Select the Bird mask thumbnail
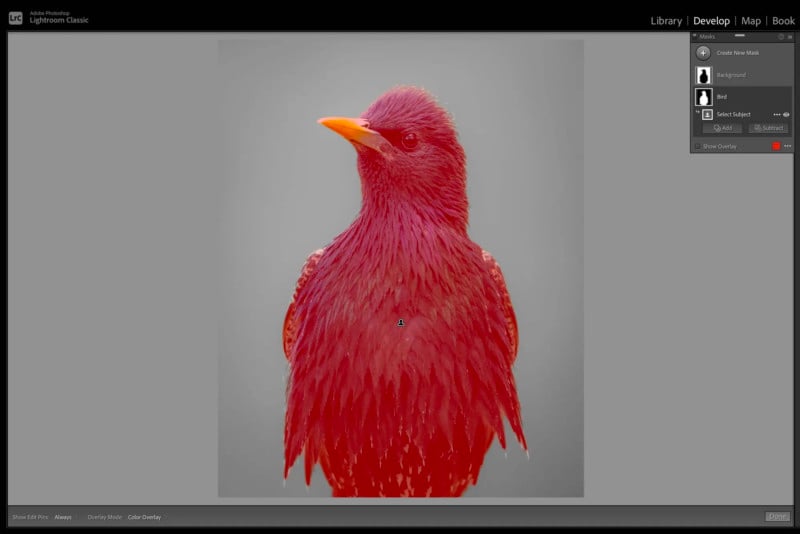 pos(704,97)
